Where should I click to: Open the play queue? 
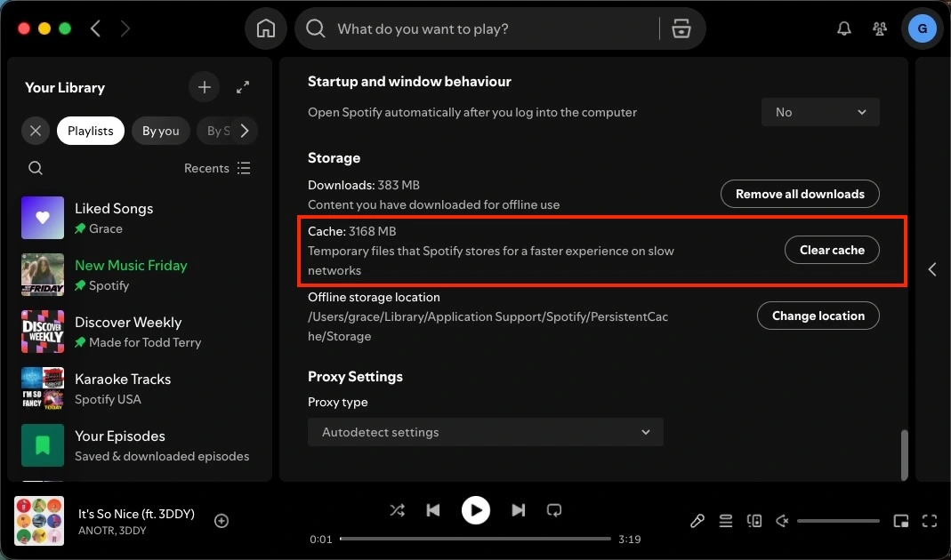point(725,521)
